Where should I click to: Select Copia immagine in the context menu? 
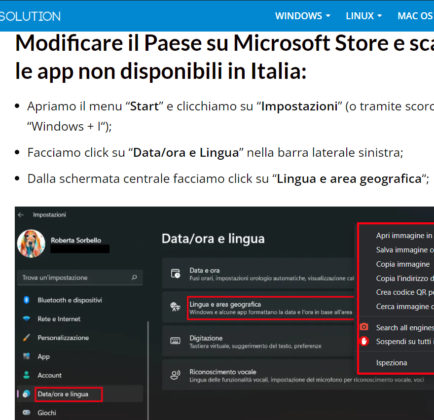click(403, 264)
